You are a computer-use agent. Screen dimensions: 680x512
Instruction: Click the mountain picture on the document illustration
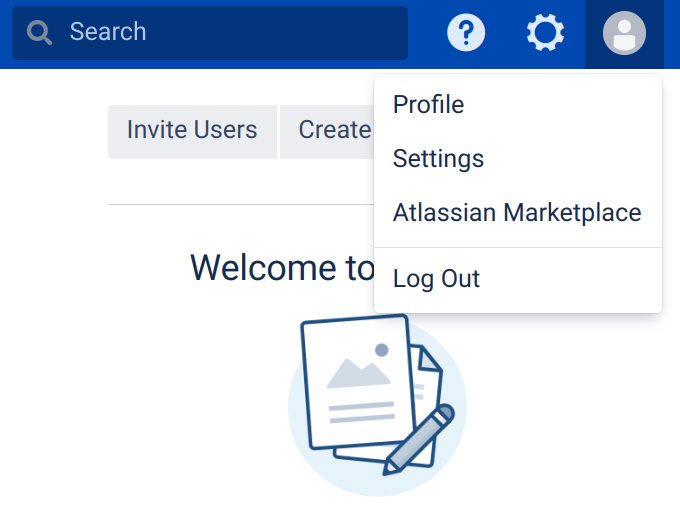click(358, 371)
